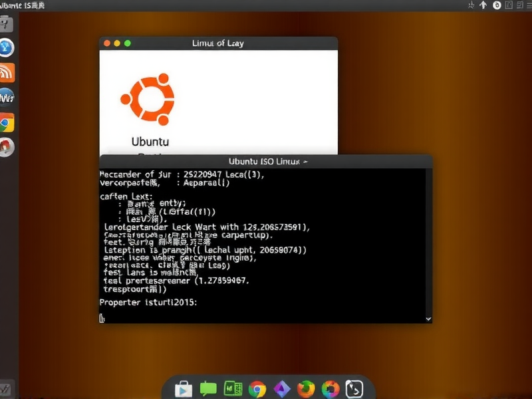532x399 pixels.
Task: Open the colorful GIMP-style icon in the dock
Action: (329, 390)
